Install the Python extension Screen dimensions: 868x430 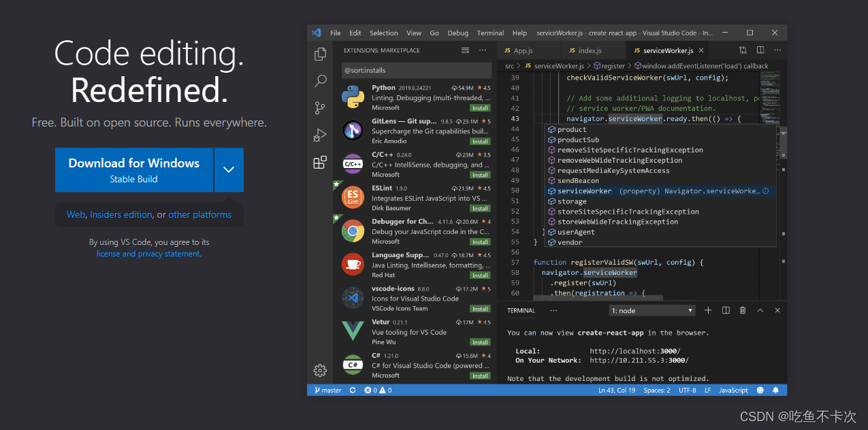click(480, 108)
